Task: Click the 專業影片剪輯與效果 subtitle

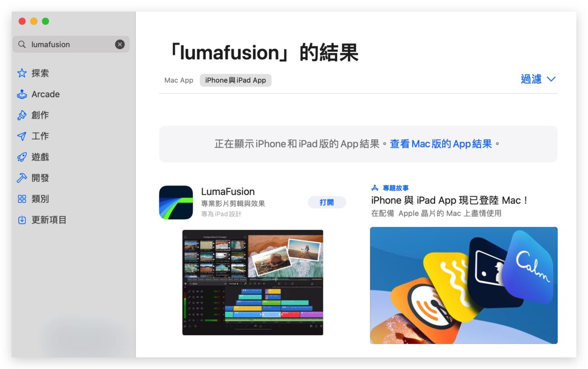Action: click(233, 204)
